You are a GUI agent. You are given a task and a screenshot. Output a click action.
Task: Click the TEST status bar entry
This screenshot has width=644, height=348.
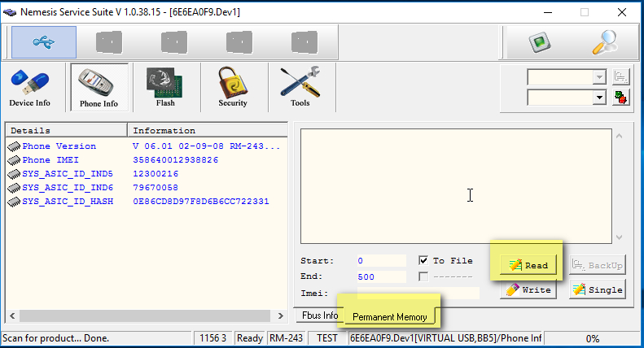pos(327,338)
